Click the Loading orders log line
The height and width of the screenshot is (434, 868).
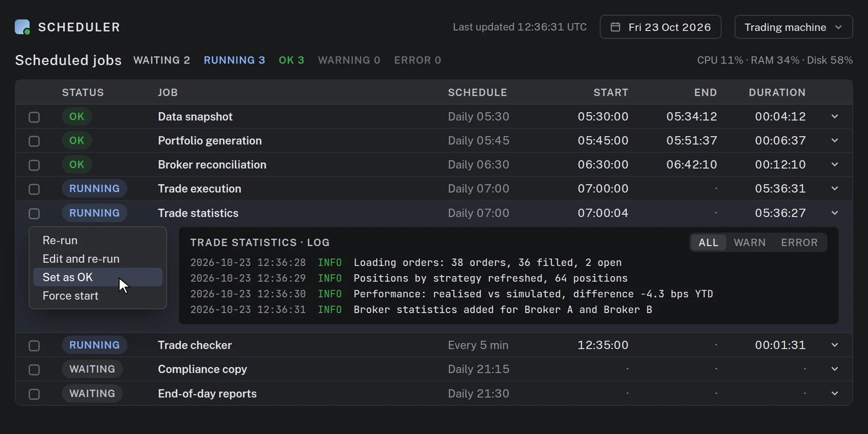coord(406,263)
